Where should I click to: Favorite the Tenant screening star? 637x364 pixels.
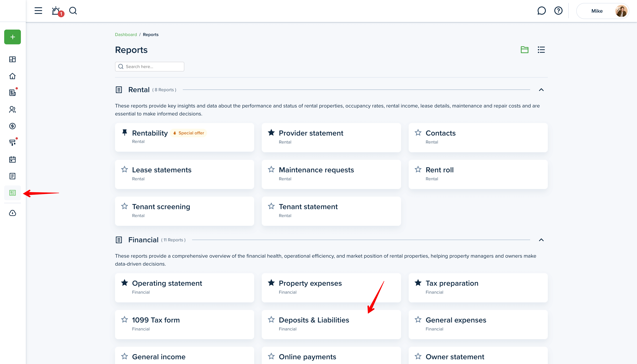pyautogui.click(x=124, y=206)
